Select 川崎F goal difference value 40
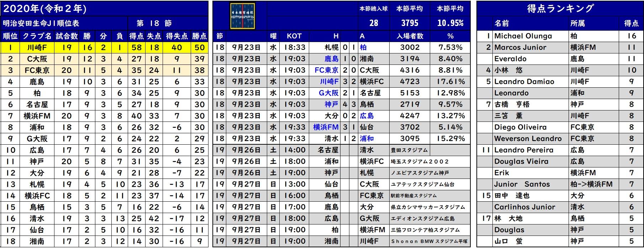This screenshot has height=248, width=644. pos(177,47)
